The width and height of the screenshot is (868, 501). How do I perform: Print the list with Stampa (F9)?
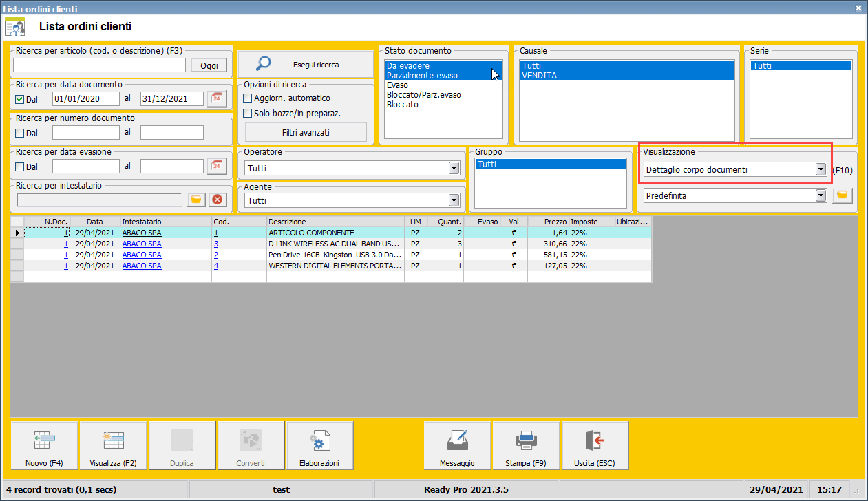(x=526, y=445)
